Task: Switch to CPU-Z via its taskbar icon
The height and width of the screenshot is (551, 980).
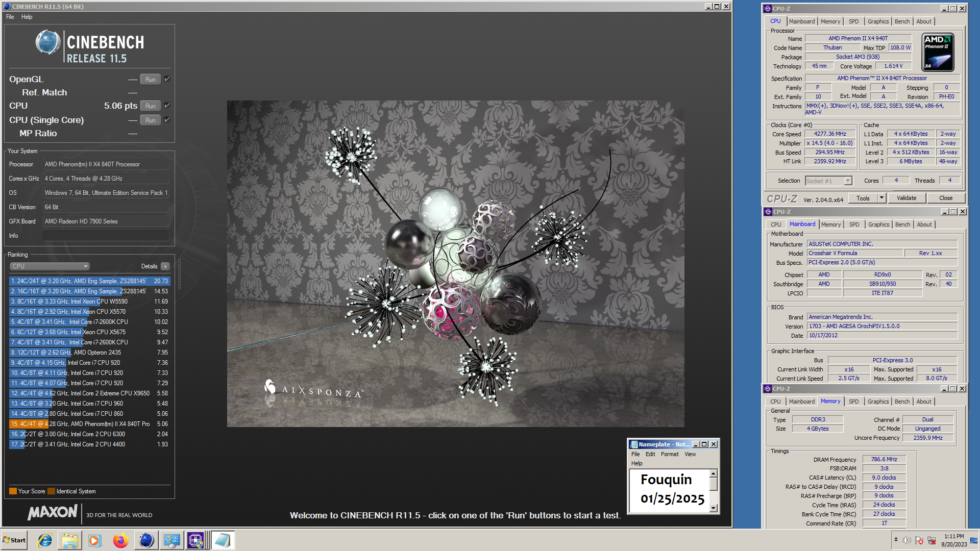Action: (197, 540)
